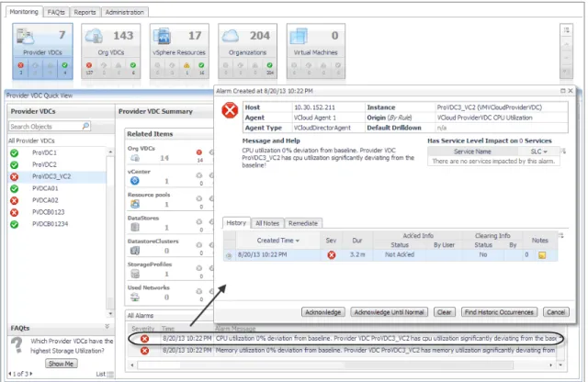Viewport: 588px width, 382px height.
Task: Click the top-right tile view settings icon
Action: pos(566,30)
